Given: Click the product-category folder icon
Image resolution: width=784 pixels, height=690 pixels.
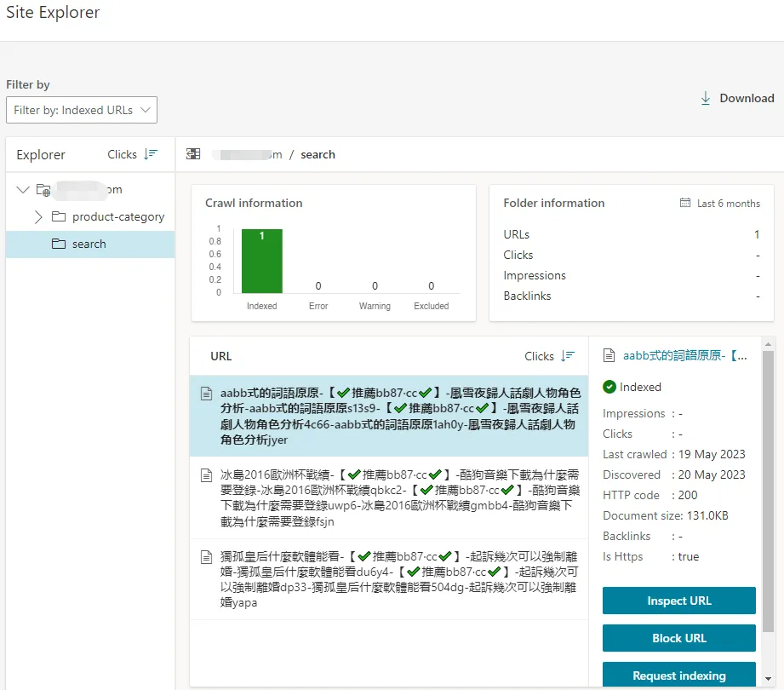Looking at the screenshot, I should [x=59, y=217].
